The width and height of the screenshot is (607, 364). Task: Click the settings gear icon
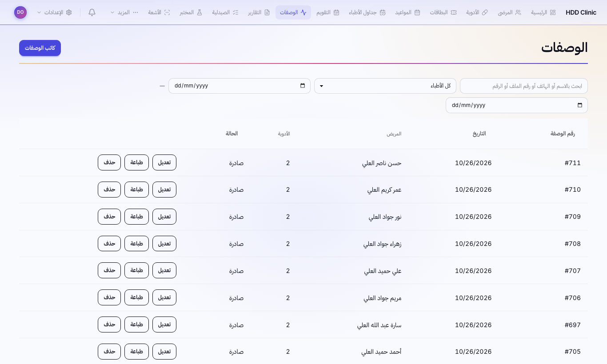69,12
